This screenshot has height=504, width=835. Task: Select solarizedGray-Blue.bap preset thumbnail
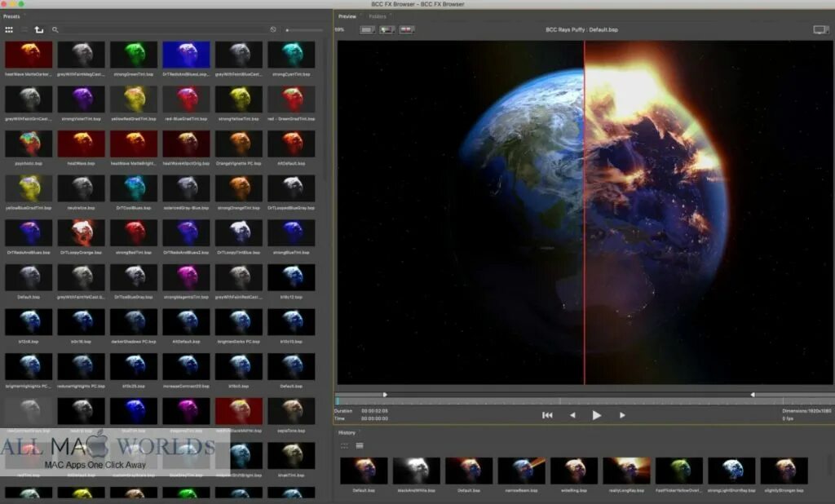pos(186,188)
